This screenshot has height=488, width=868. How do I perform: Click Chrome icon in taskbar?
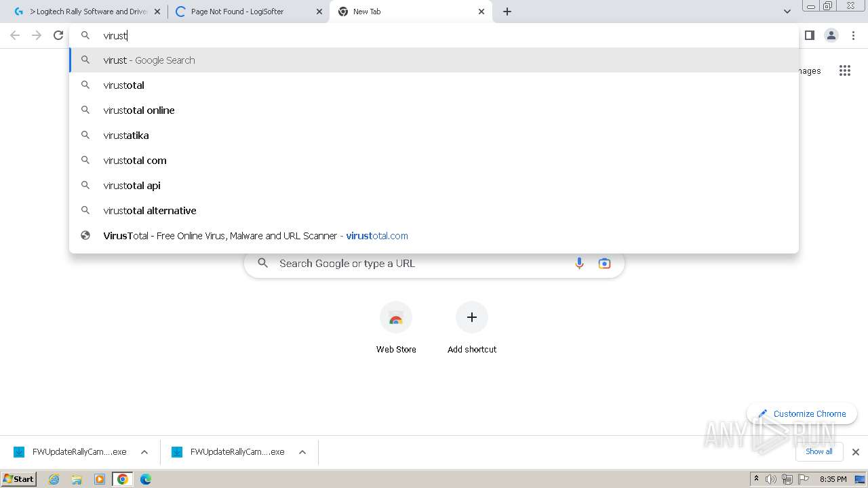click(123, 479)
